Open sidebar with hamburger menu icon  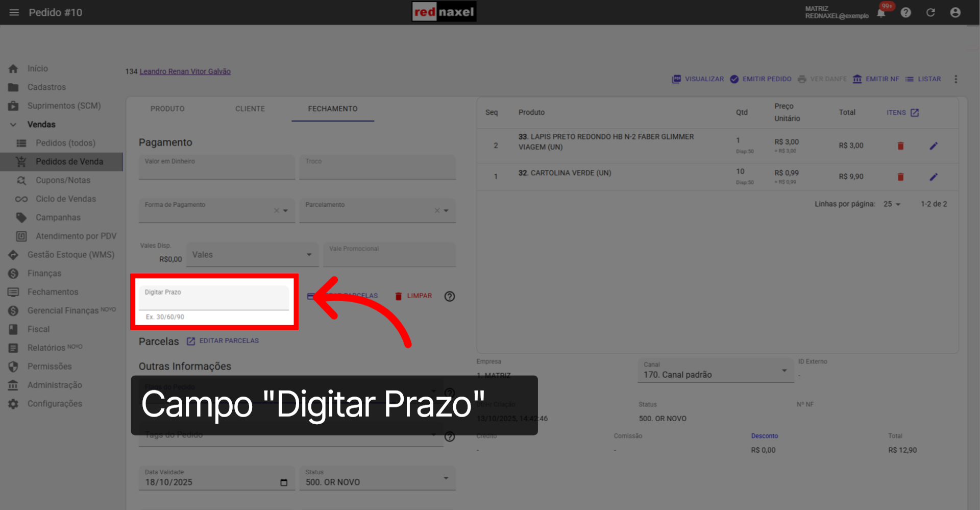click(x=14, y=12)
